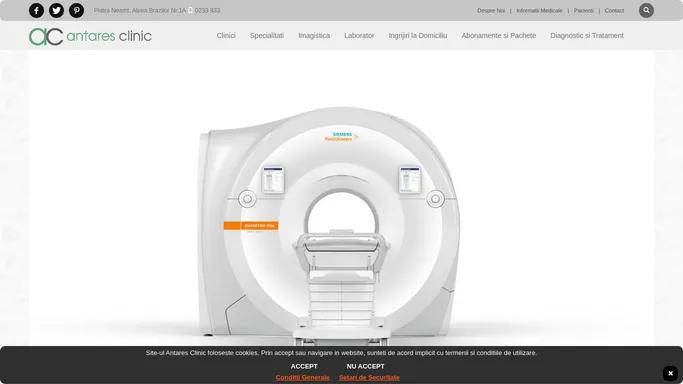Visit the Contact link

click(x=614, y=10)
